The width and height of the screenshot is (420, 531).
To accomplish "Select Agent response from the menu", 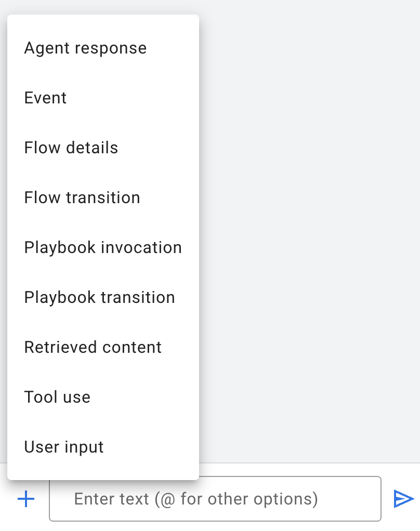I will 85,48.
